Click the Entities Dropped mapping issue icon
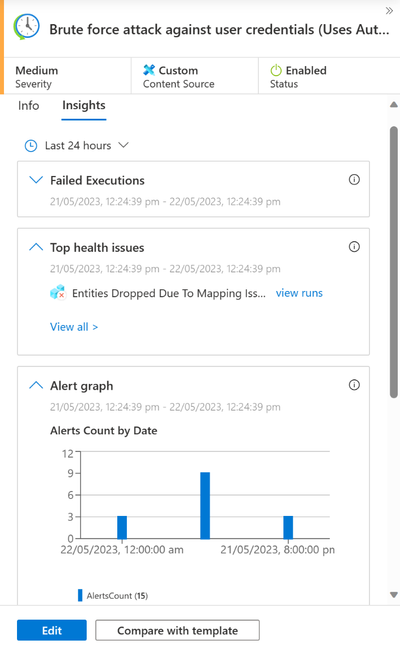 (x=58, y=292)
